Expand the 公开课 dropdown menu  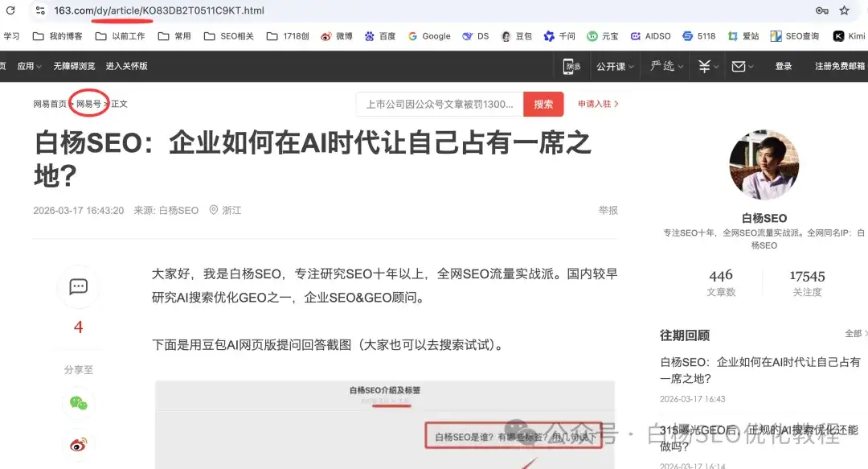click(615, 67)
